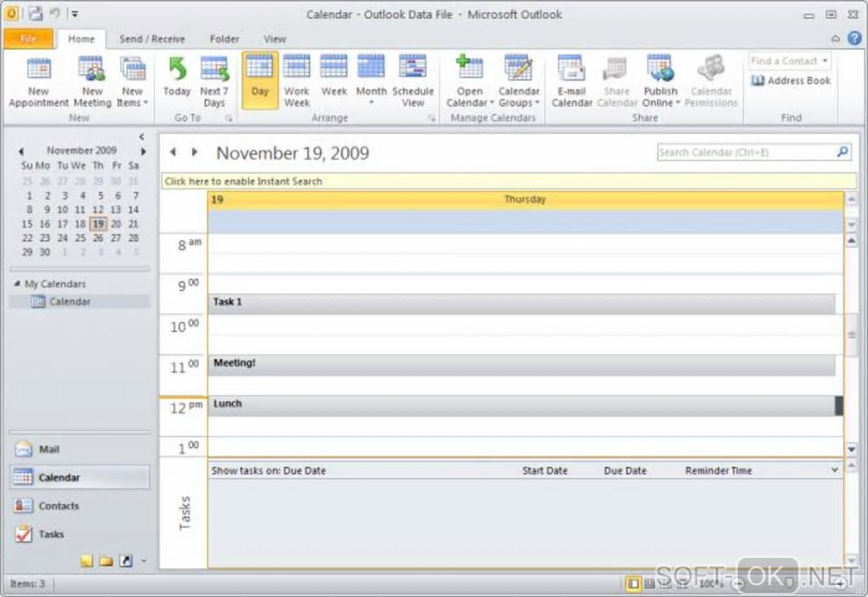Collapse the My Calendars group
The height and width of the screenshot is (597, 868).
[x=17, y=283]
